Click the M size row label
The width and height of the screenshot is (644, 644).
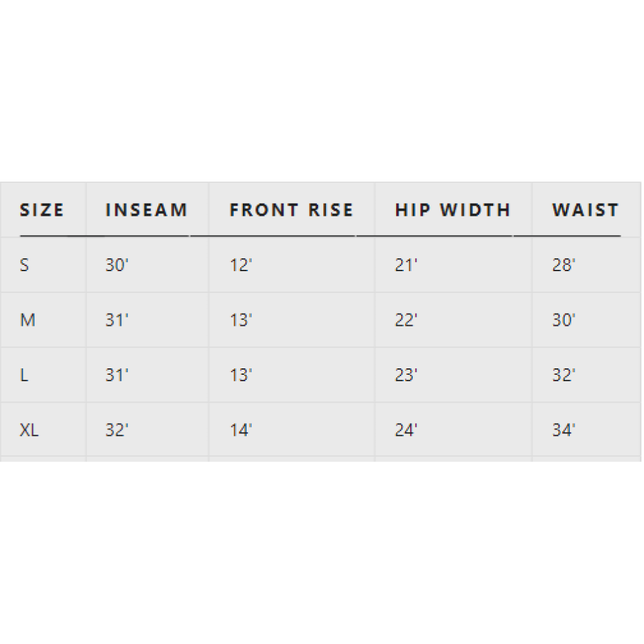pyautogui.click(x=28, y=320)
